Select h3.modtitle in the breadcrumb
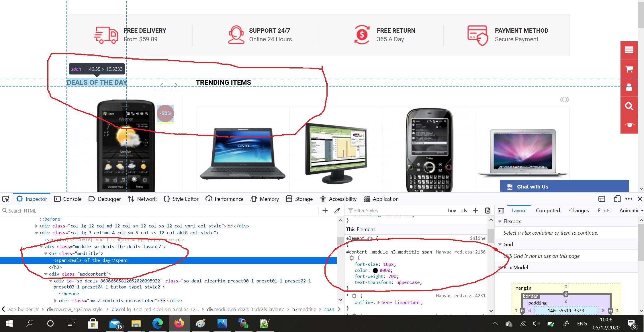 coord(304,309)
